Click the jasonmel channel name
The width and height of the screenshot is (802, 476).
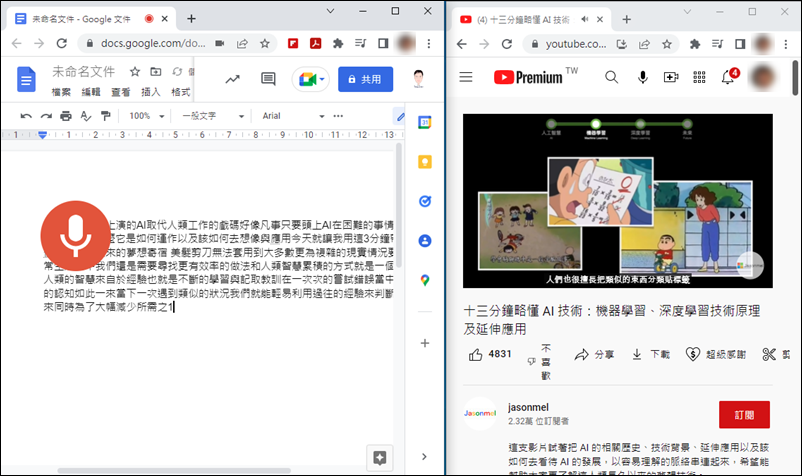(x=528, y=407)
